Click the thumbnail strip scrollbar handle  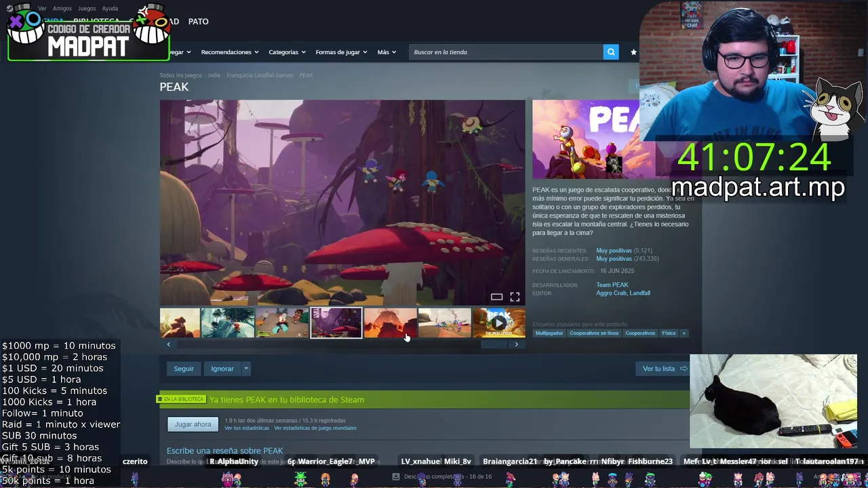pos(494,344)
